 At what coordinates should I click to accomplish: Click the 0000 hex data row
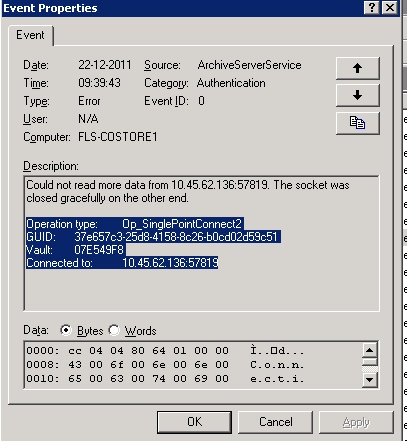[x=165, y=351]
